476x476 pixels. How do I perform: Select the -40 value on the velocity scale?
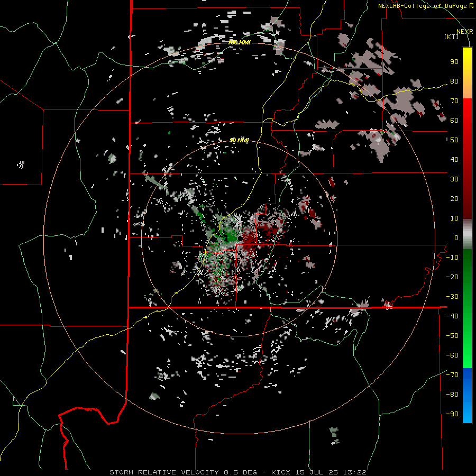452,316
